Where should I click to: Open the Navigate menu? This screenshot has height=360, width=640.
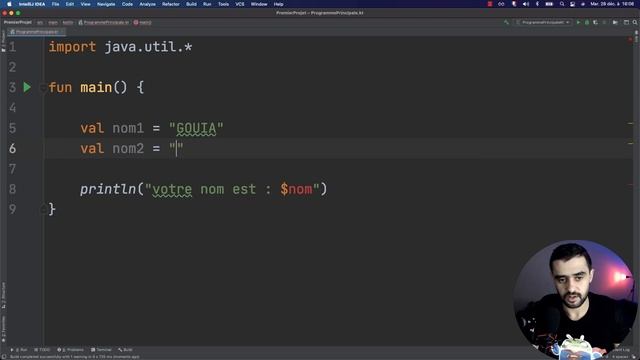tap(106, 4)
